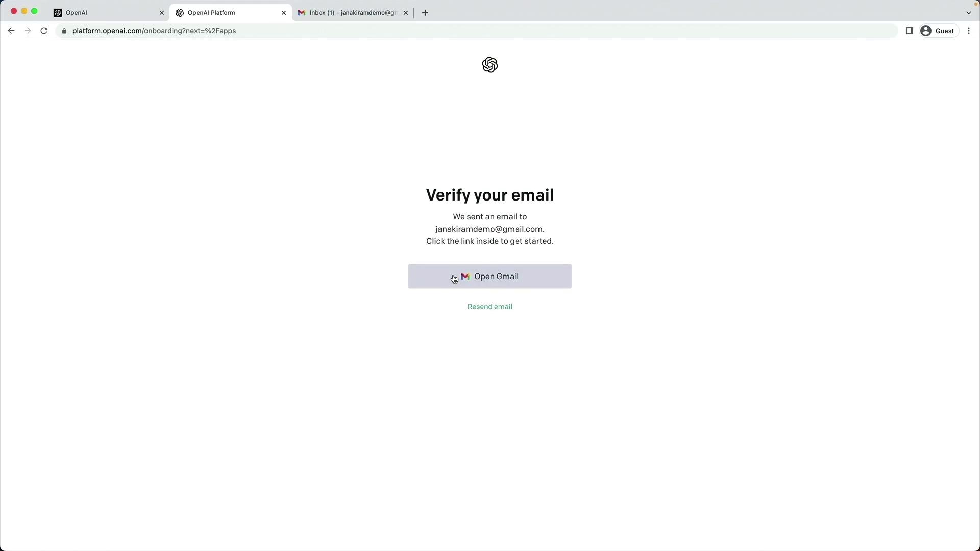Click the green fullscreen window button
The width and height of the screenshot is (980, 551).
(x=34, y=11)
